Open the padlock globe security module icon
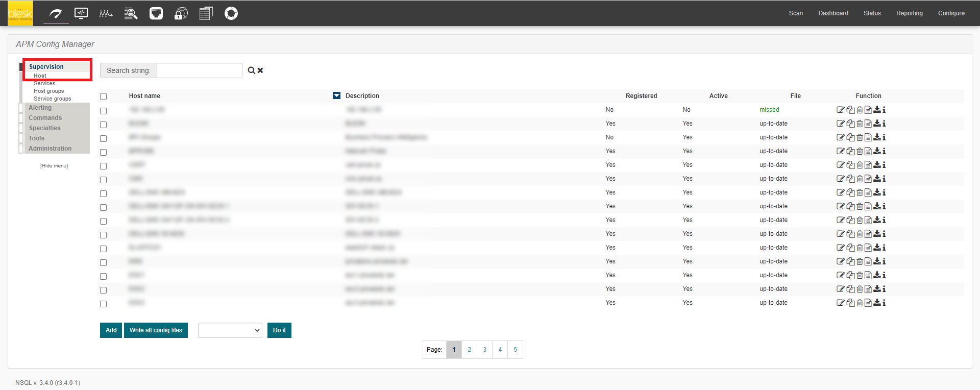Screen dimensions: 980x390 point(181,13)
